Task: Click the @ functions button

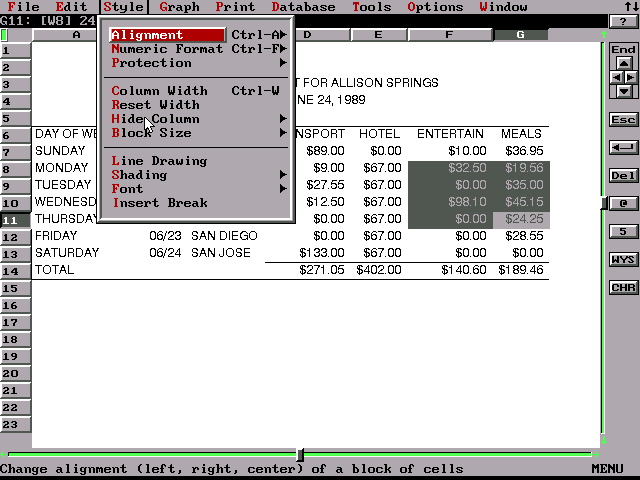Action: click(x=623, y=203)
